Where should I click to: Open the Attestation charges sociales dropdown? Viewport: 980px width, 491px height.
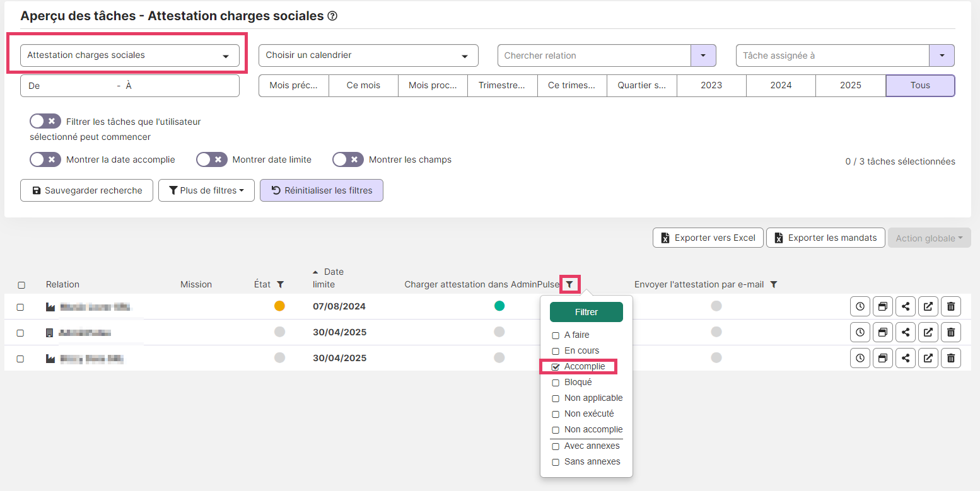point(130,55)
